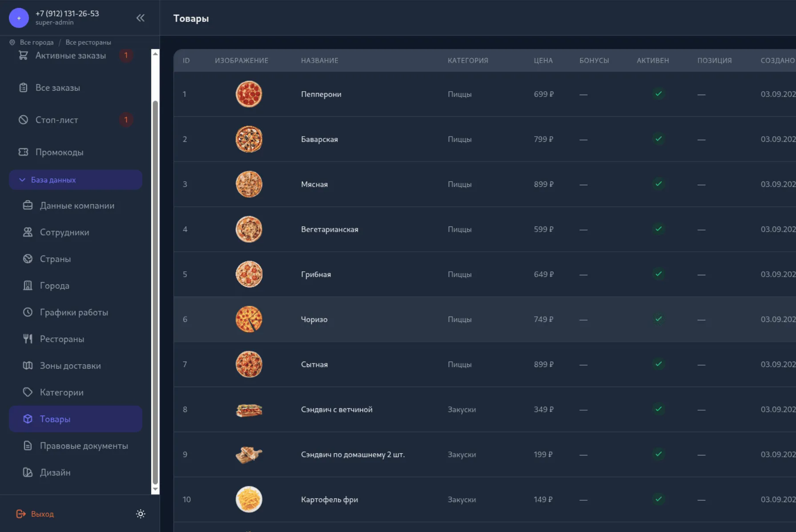Click the ticket icon for Промокоды
This screenshot has width=796, height=532.
point(23,152)
